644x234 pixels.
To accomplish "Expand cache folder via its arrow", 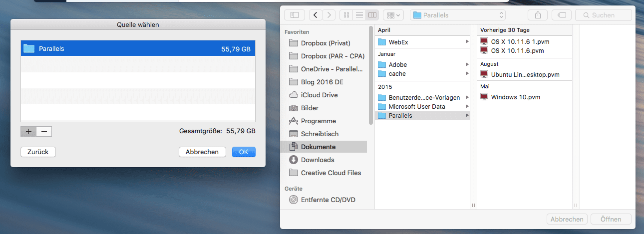I will 467,73.
